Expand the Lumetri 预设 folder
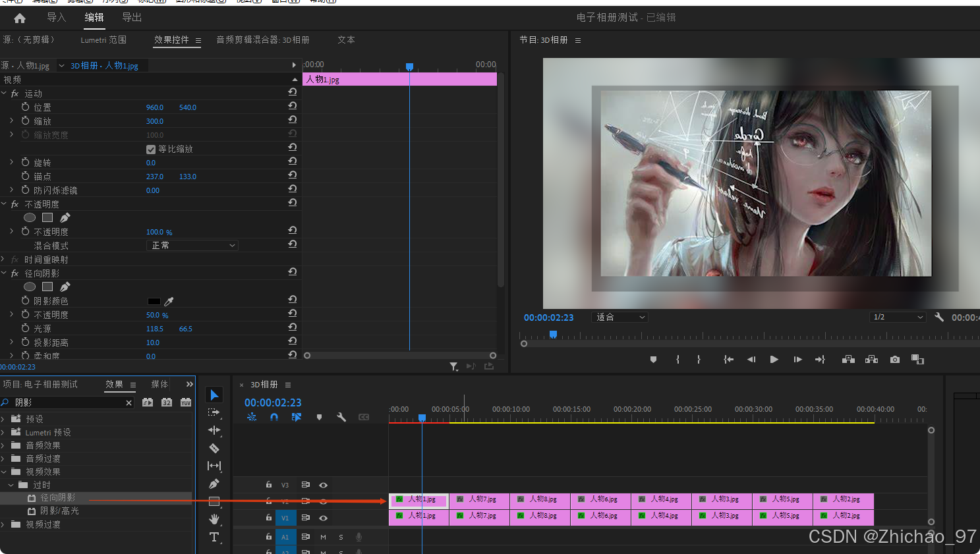 3,432
